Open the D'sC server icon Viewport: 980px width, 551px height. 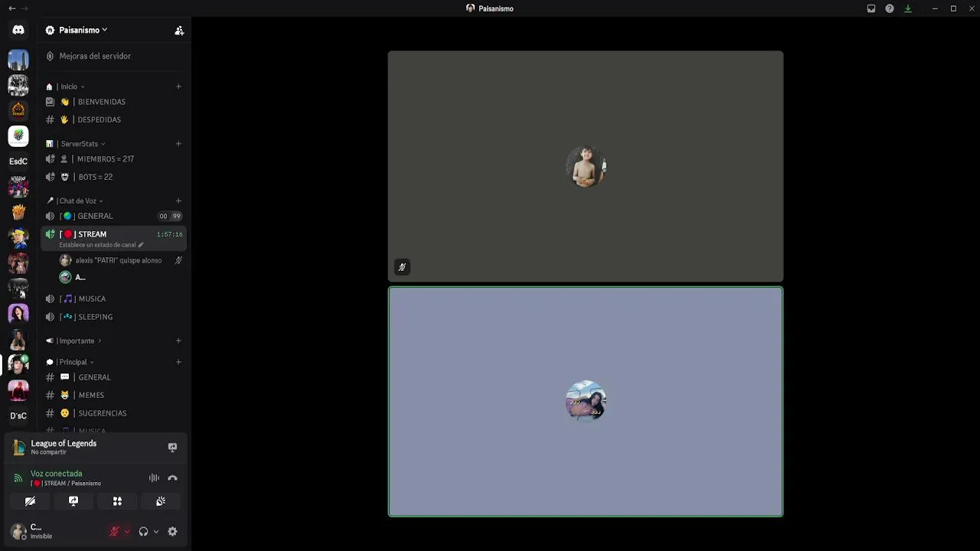coord(18,416)
